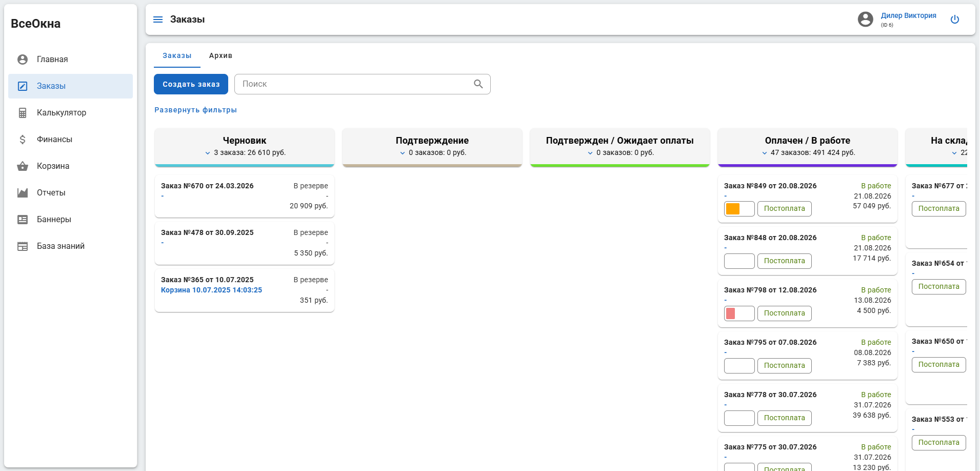Open order card №670 от 24.03.2026
The height and width of the screenshot is (471, 980).
tap(245, 197)
